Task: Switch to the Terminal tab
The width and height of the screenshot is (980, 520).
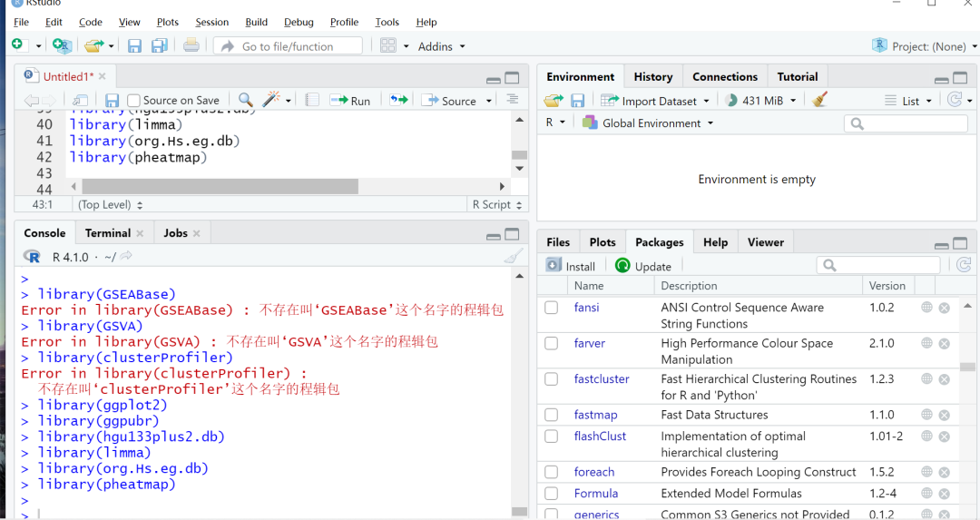Action: pos(107,232)
